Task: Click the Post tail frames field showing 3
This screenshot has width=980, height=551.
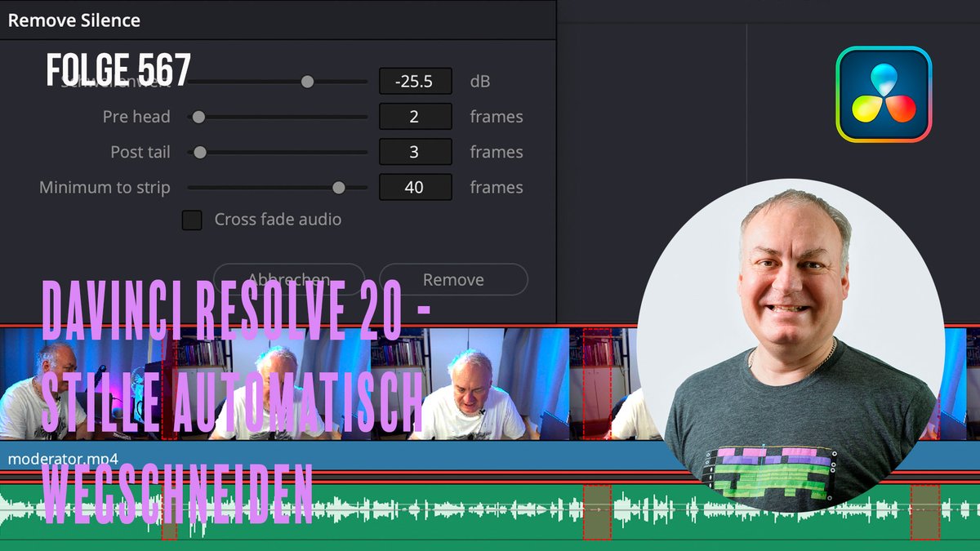Action: coord(415,152)
